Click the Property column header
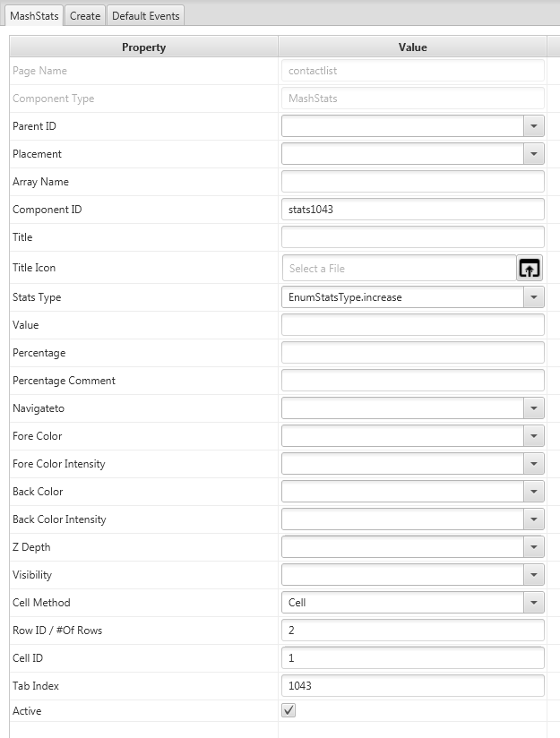 click(143, 47)
